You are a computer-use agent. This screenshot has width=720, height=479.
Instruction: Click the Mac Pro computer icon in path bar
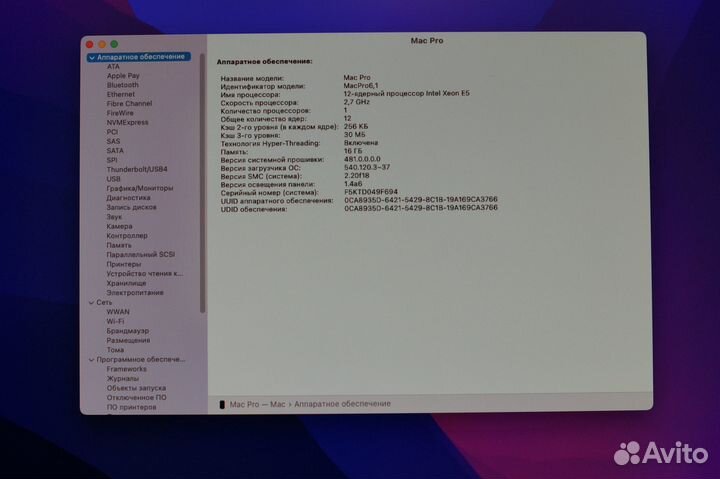(x=222, y=405)
